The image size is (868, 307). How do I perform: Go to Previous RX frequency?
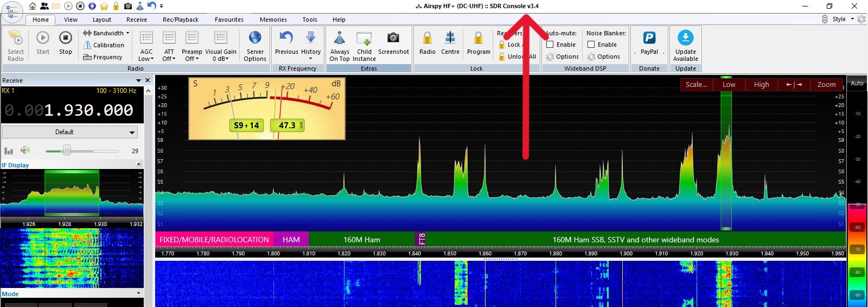(286, 38)
